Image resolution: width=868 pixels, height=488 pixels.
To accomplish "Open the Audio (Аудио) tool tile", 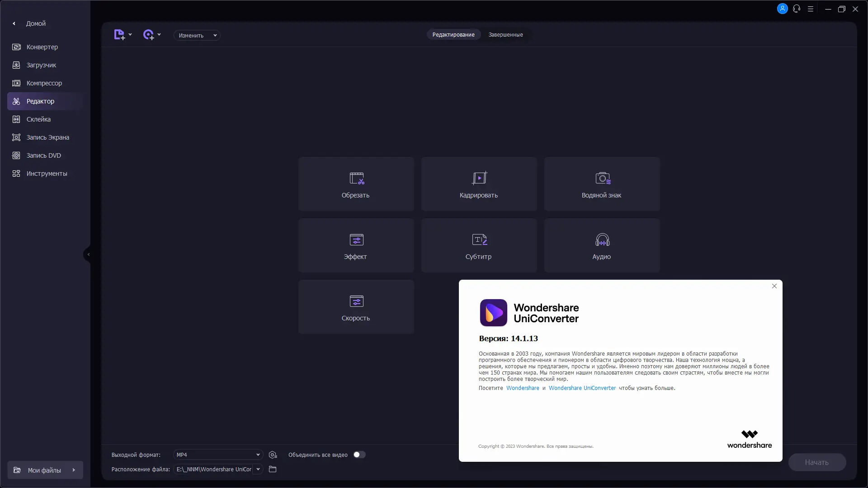I will click(x=602, y=245).
